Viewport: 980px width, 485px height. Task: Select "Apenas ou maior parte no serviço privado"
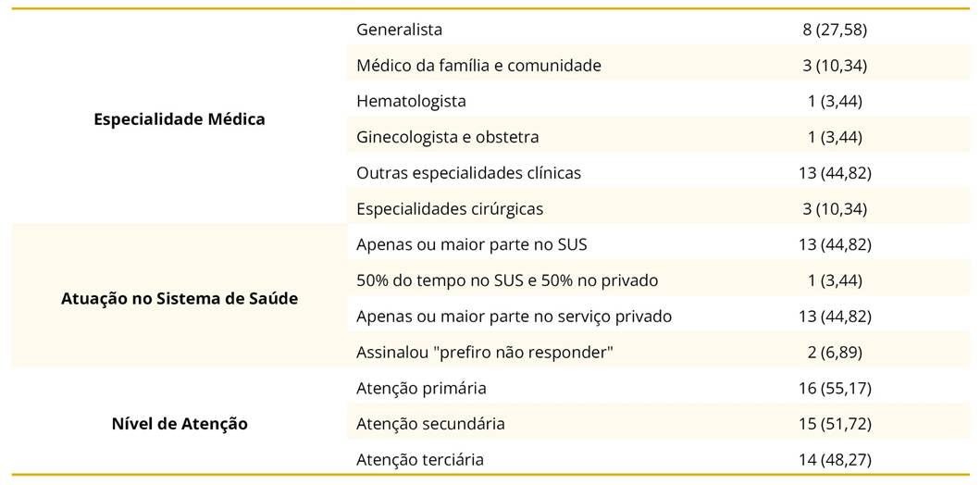click(x=514, y=317)
